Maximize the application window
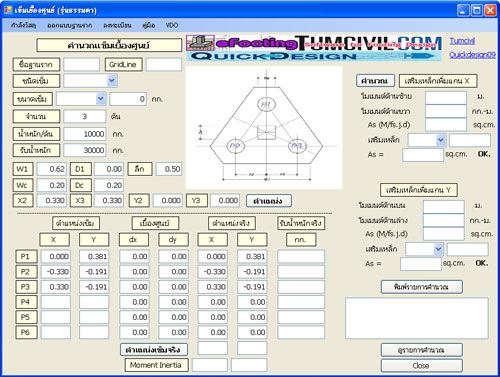Viewport: 500px width, 377px height. (477, 11)
